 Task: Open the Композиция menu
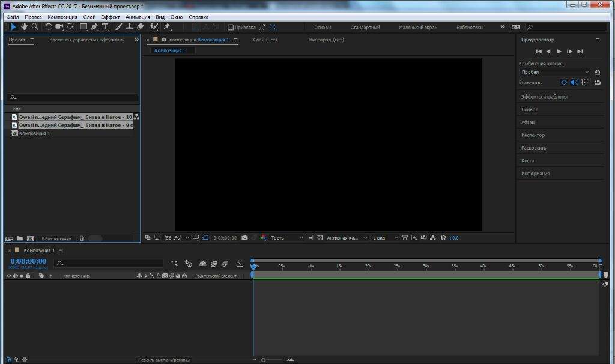click(62, 17)
